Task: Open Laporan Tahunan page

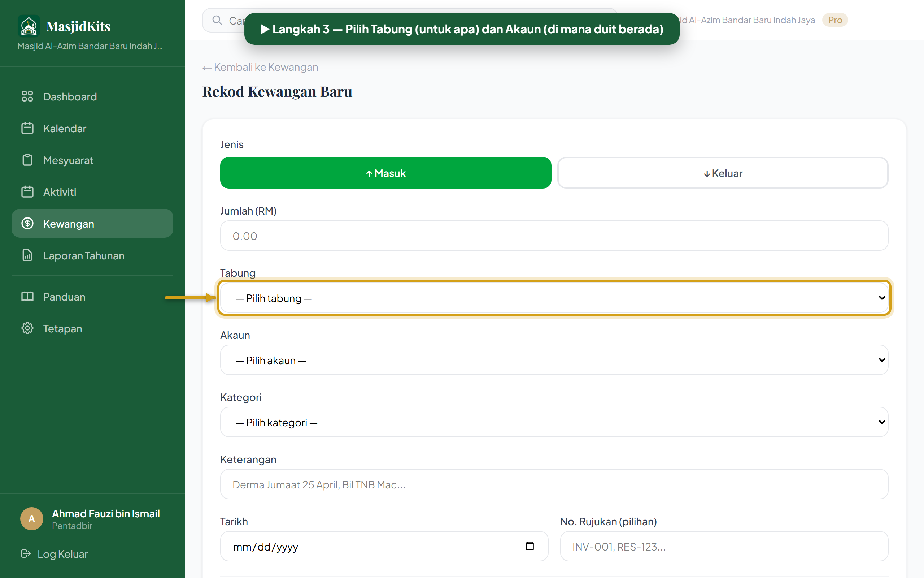Action: click(x=92, y=255)
